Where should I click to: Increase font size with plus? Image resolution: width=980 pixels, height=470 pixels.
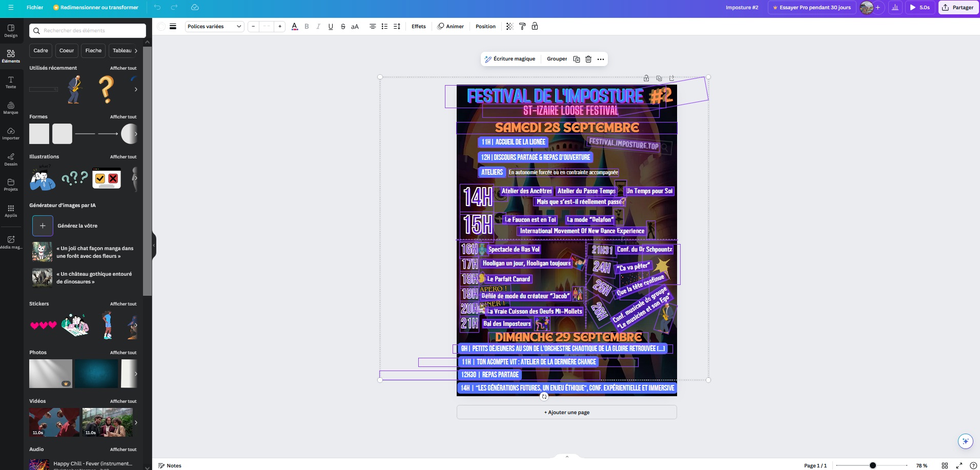280,27
